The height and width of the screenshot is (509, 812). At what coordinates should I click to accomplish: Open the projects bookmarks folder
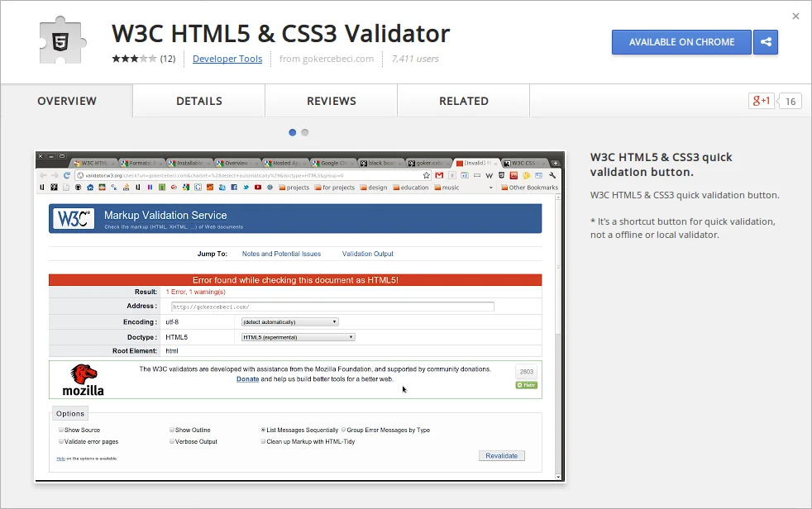pyautogui.click(x=294, y=188)
